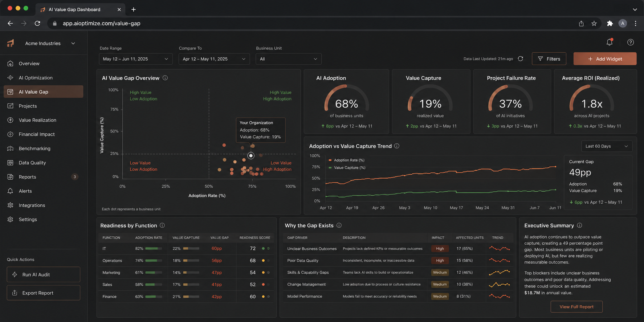Click the Your Organization dot on the scatter plot
The height and width of the screenshot is (322, 644).
251,155
